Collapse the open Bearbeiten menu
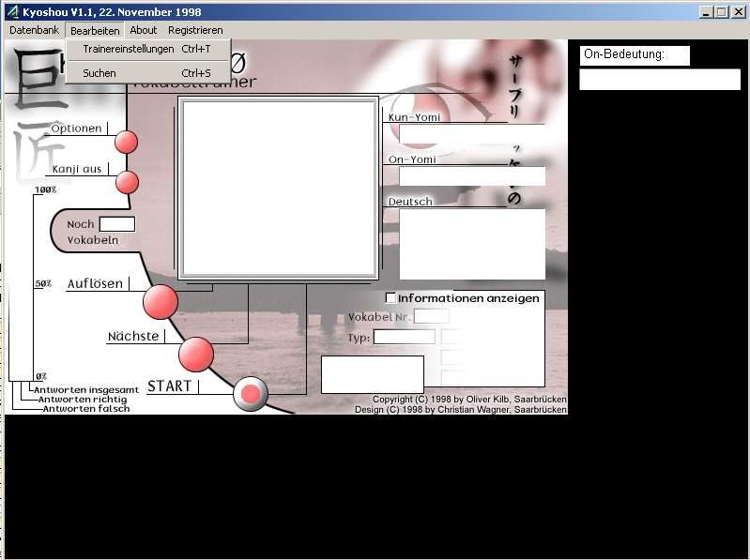Image resolution: width=750 pixels, height=560 pixels. (x=95, y=30)
